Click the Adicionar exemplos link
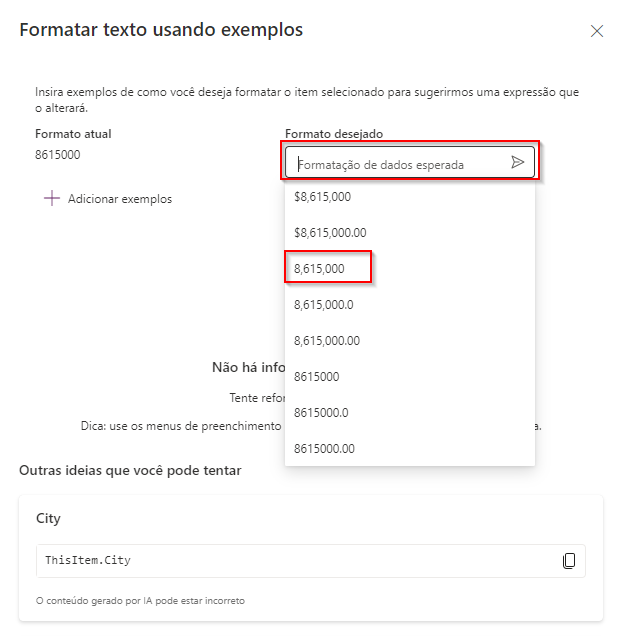Image resolution: width=625 pixels, height=636 pixels. coord(120,199)
